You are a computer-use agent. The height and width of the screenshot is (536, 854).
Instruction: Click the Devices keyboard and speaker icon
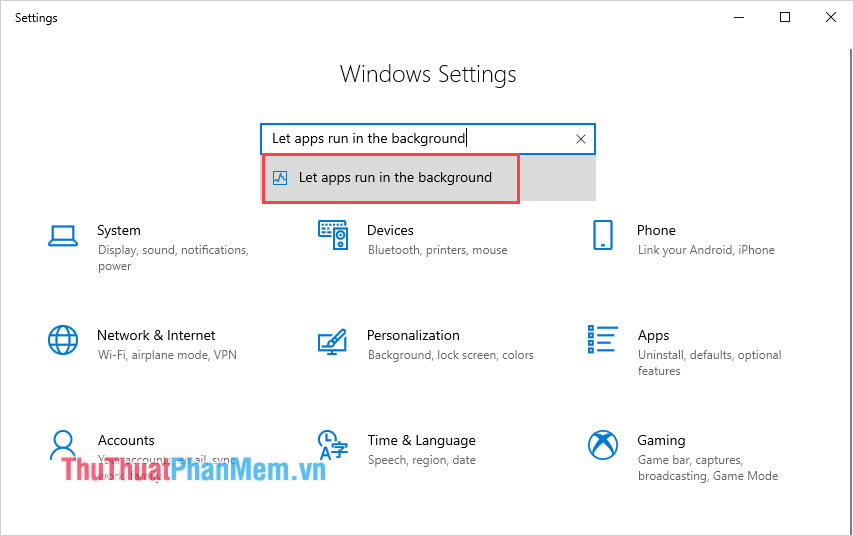coord(333,235)
